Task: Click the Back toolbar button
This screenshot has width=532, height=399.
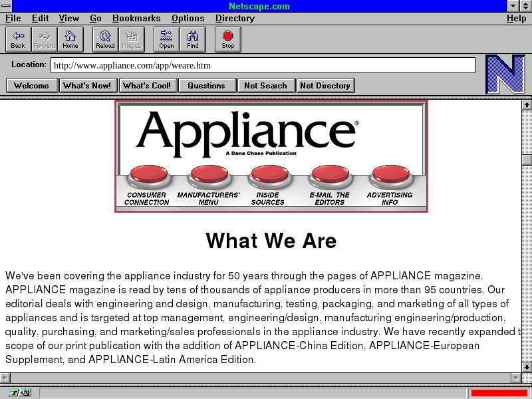Action: (18, 40)
